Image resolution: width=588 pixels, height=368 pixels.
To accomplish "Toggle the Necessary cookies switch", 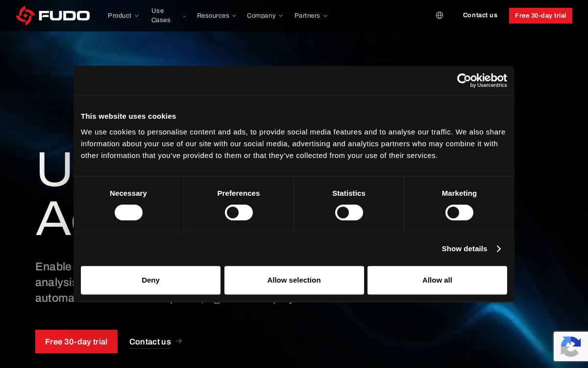I will tap(128, 212).
